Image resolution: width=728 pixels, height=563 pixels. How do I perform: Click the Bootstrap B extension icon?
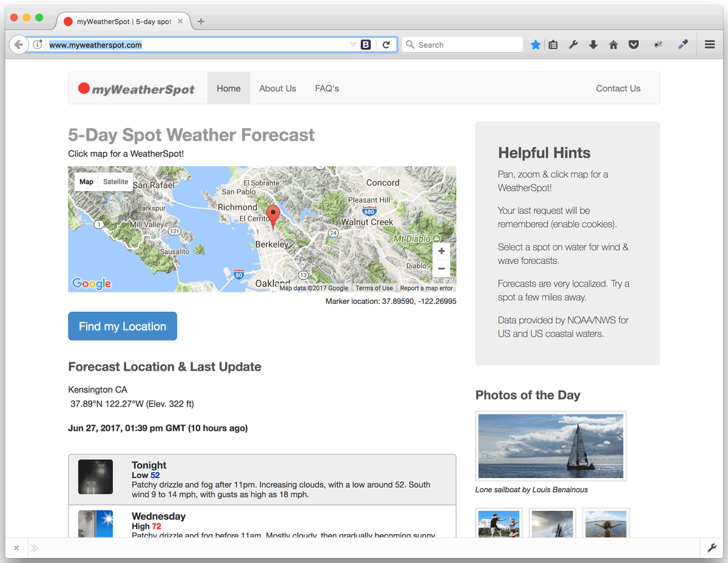click(366, 44)
